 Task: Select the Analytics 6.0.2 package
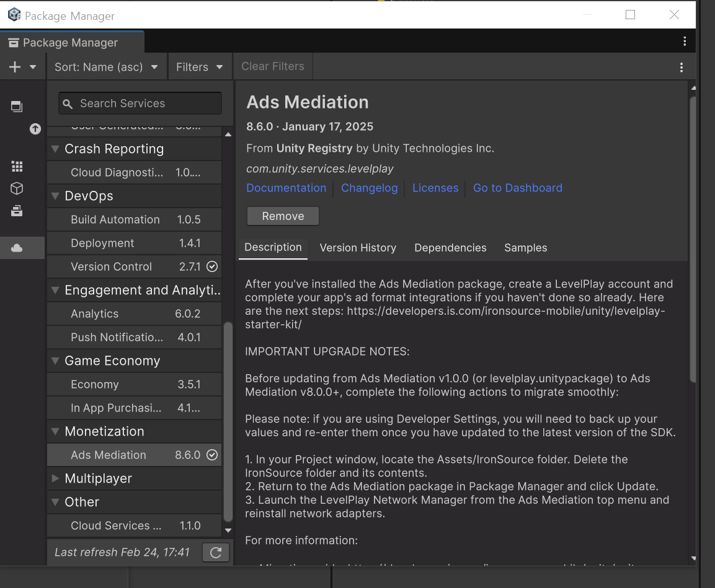click(135, 314)
